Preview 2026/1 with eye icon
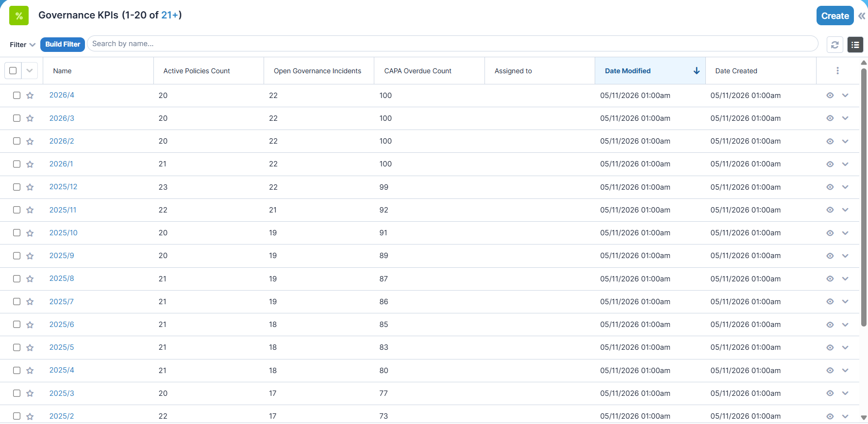 [x=830, y=164]
